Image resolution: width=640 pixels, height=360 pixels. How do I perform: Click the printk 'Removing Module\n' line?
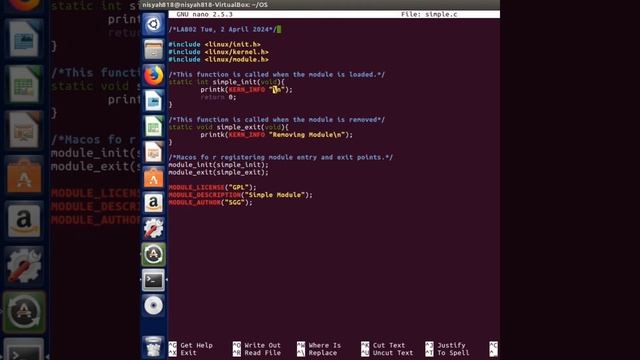pyautogui.click(x=277, y=135)
